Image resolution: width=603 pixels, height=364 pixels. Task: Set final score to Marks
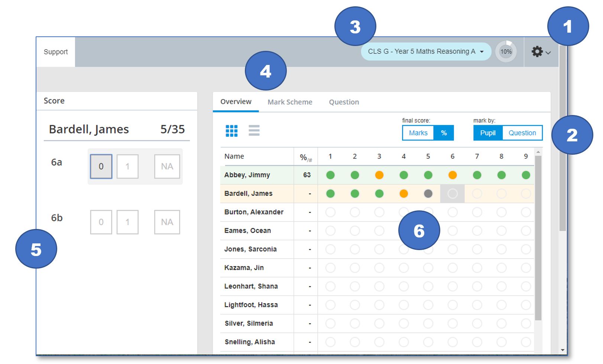(418, 133)
